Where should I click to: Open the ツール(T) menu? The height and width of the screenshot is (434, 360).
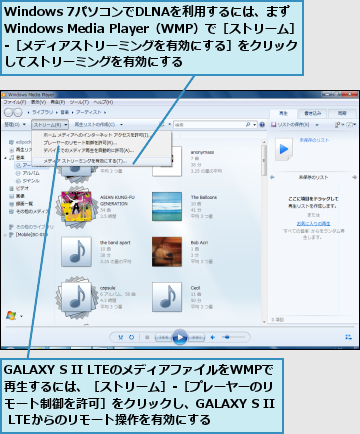pos(79,102)
